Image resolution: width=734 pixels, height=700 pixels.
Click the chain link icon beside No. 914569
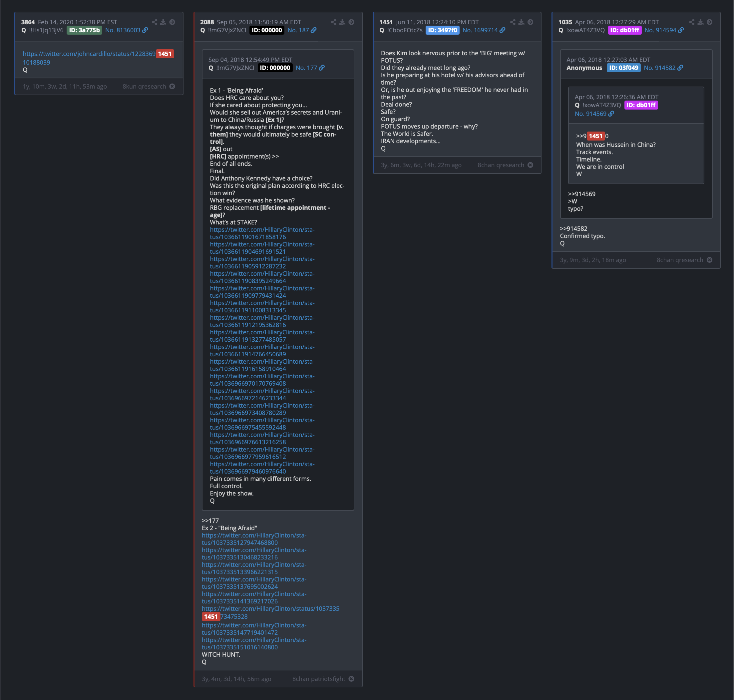(x=611, y=114)
